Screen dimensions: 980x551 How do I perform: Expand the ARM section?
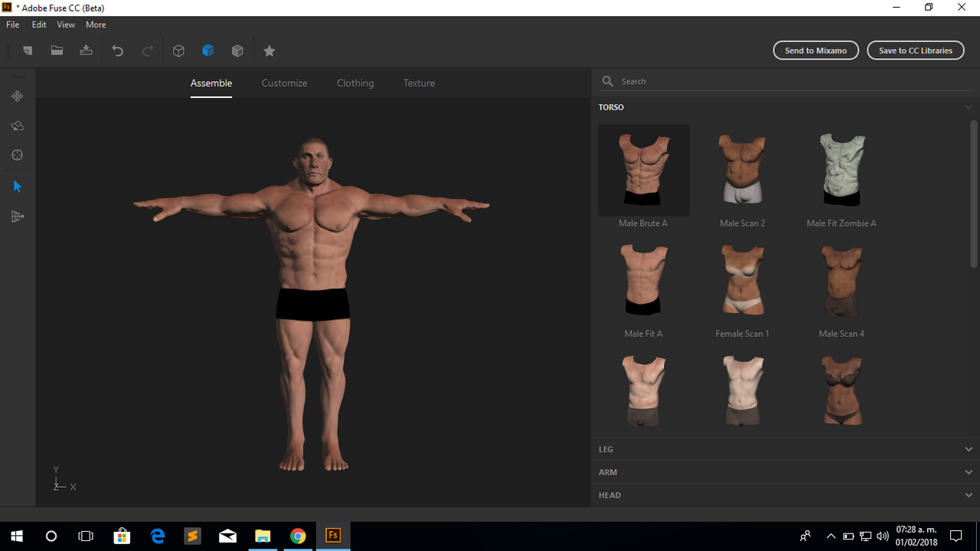pyautogui.click(x=786, y=472)
